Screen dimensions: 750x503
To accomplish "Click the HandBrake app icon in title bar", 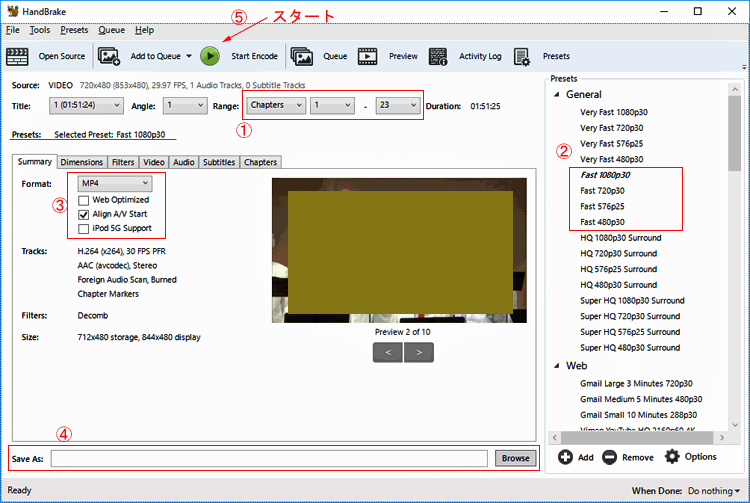I will pos(13,11).
